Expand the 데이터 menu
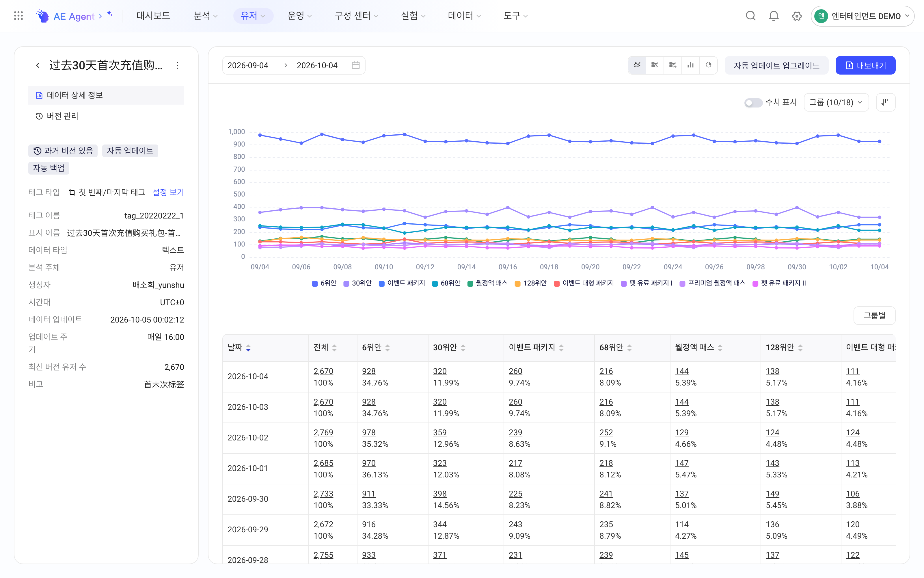924x578 pixels. (464, 16)
